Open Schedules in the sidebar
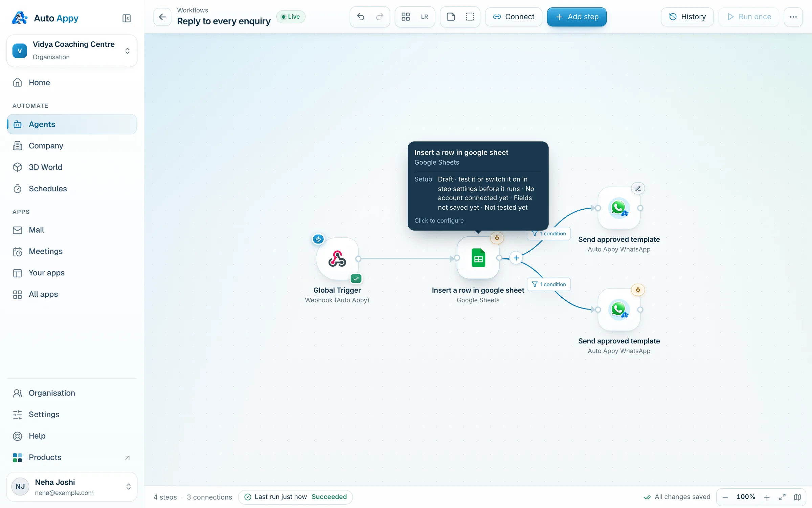 (x=72, y=189)
